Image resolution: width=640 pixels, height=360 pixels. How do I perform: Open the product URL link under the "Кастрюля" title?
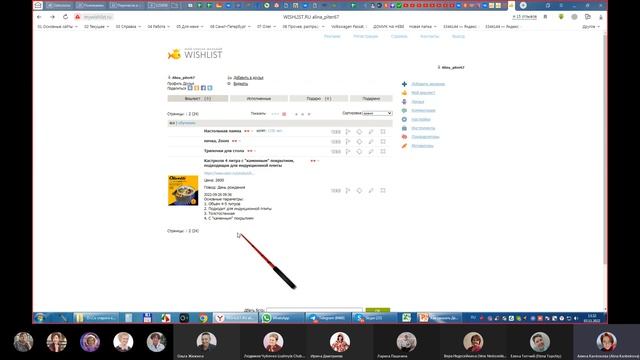tap(229, 173)
